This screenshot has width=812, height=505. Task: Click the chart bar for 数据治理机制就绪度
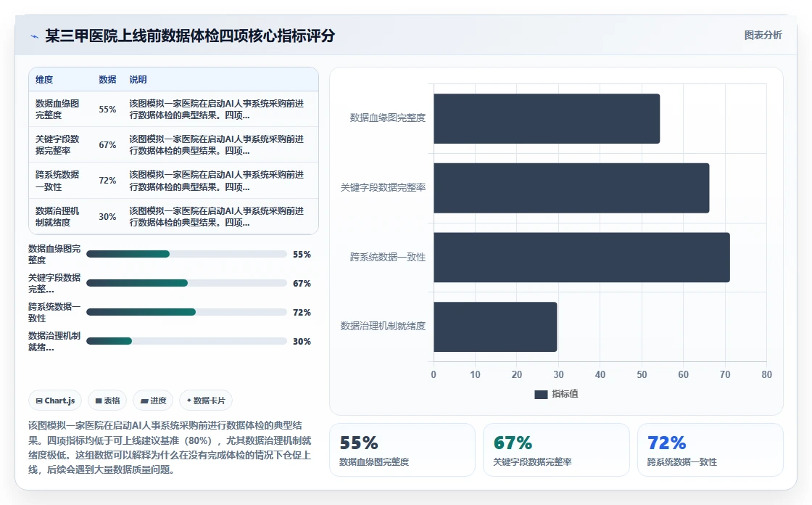coord(496,327)
